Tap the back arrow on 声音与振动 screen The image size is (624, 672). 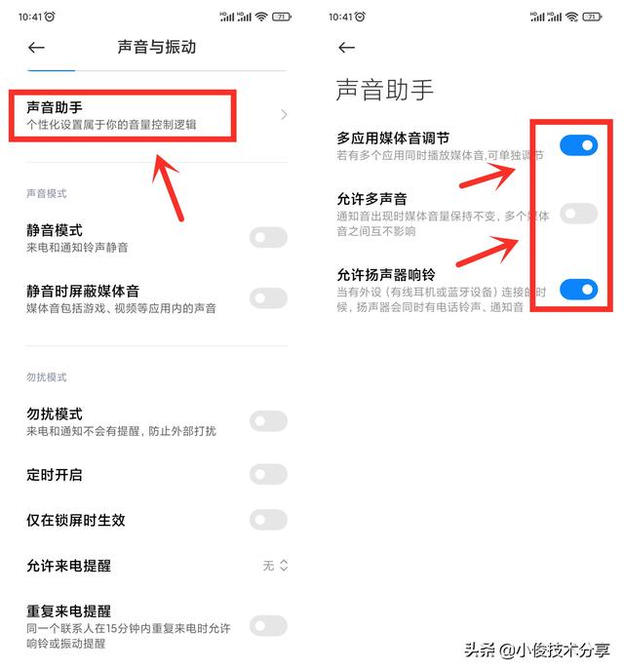36,47
